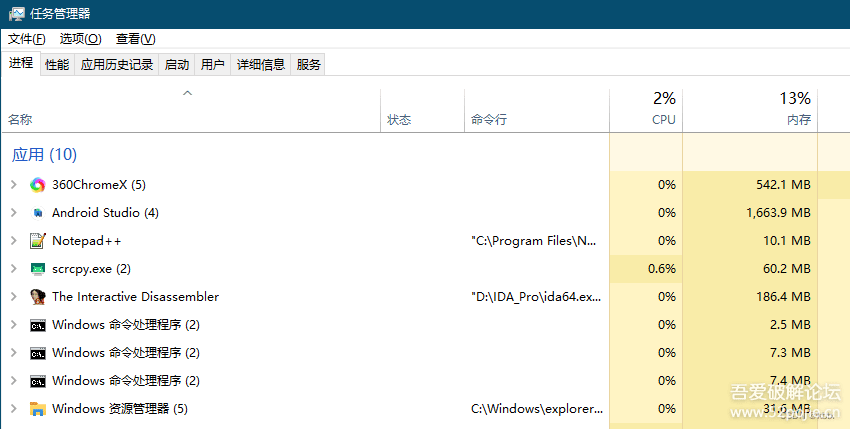Image resolution: width=850 pixels, height=429 pixels.
Task: Click the 360ChromeX app icon
Action: [x=37, y=185]
